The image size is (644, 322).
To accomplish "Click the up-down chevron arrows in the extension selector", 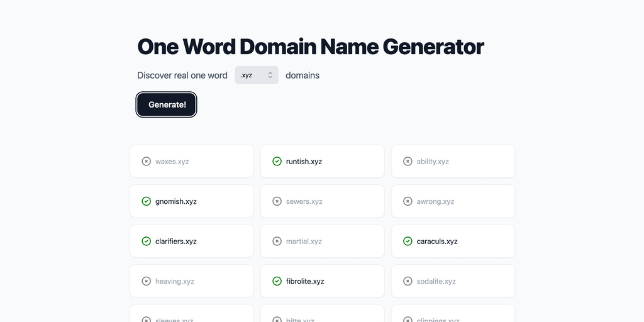I will [270, 75].
